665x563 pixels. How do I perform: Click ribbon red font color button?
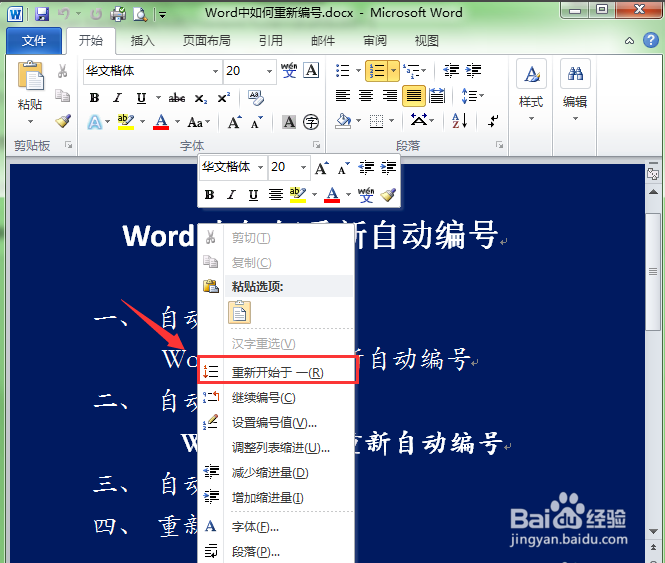click(x=161, y=122)
